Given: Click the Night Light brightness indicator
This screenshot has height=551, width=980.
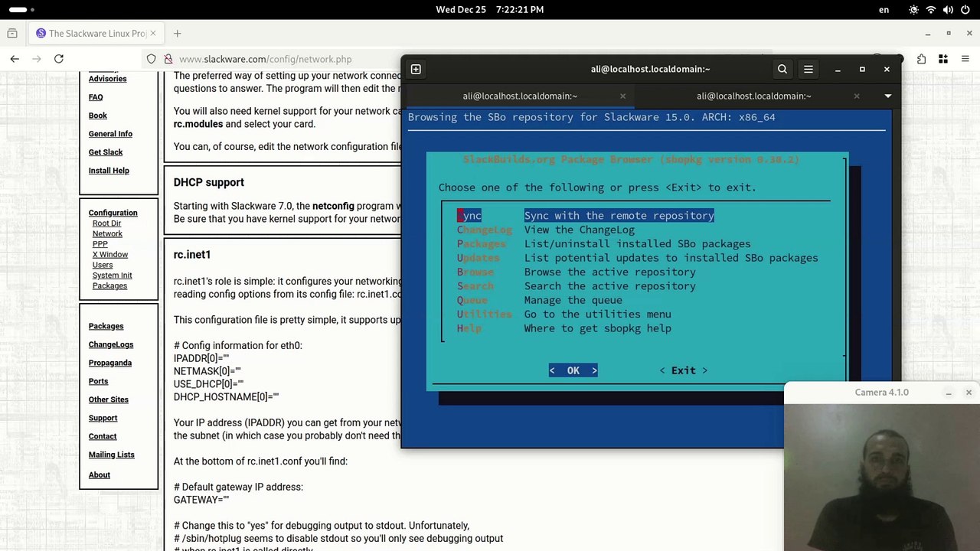Looking at the screenshot, I should pyautogui.click(x=913, y=10).
